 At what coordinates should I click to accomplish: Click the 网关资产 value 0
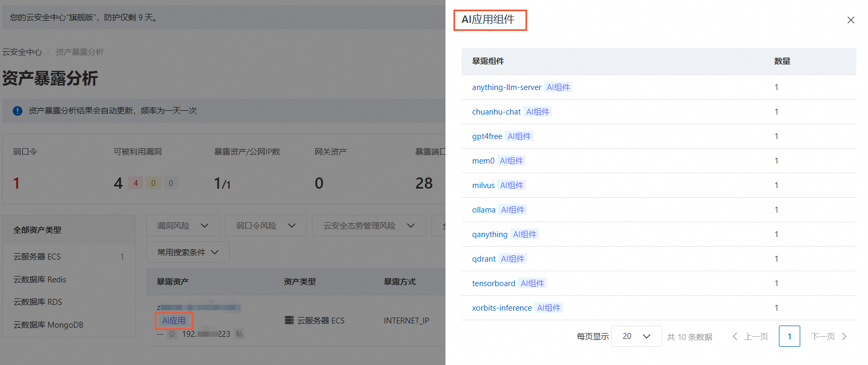(319, 183)
